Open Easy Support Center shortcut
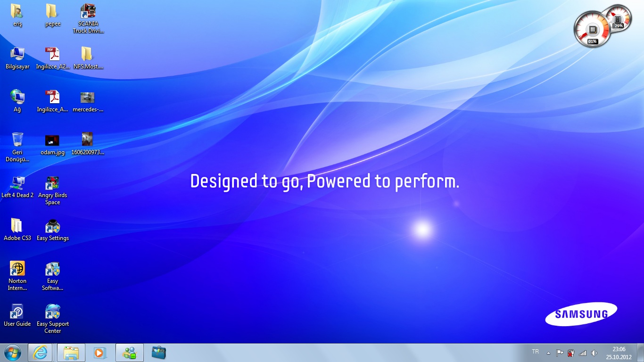 (x=53, y=319)
